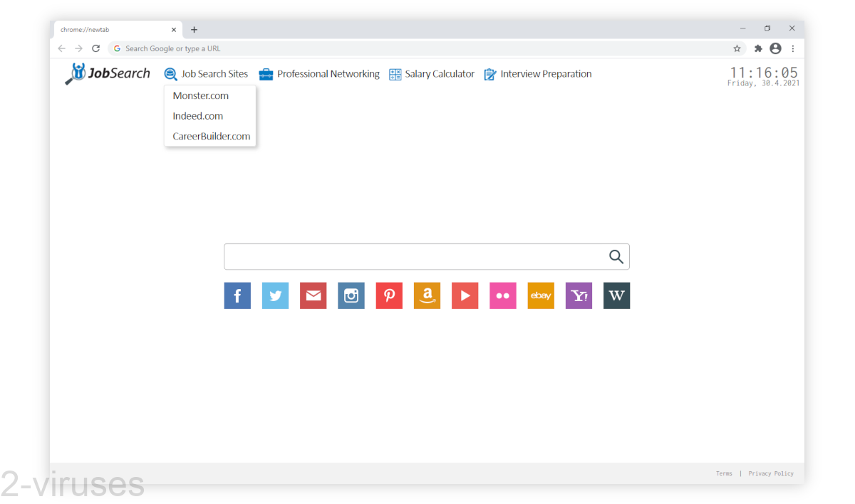Open the Privacy Policy link
This screenshot has width=855, height=504.
coord(771,473)
